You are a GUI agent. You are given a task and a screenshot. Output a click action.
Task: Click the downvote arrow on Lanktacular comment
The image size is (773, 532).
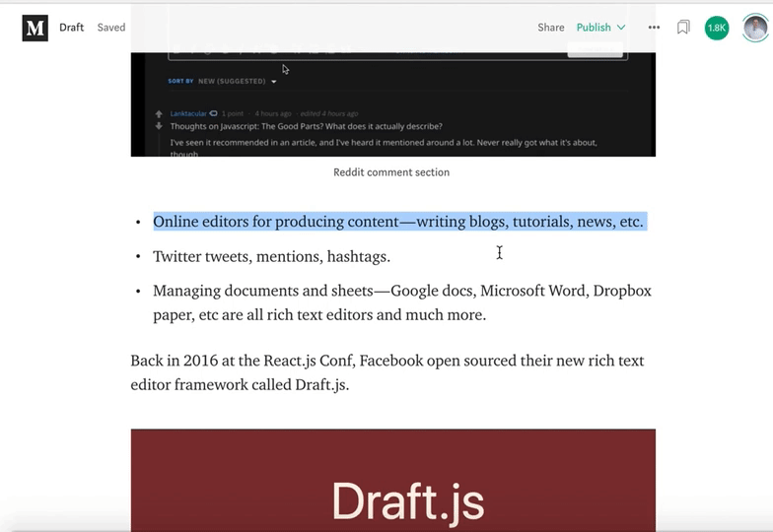[x=159, y=126]
